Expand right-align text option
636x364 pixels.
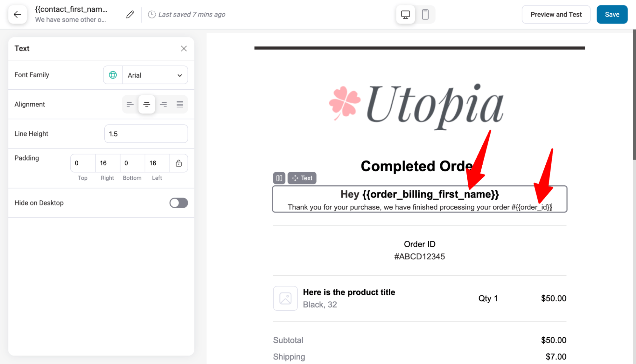pyautogui.click(x=163, y=104)
